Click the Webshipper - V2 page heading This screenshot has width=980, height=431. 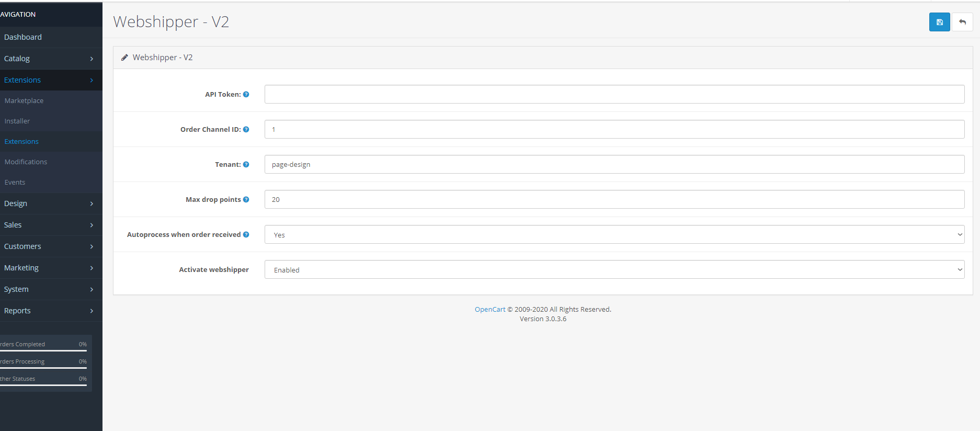(x=171, y=22)
